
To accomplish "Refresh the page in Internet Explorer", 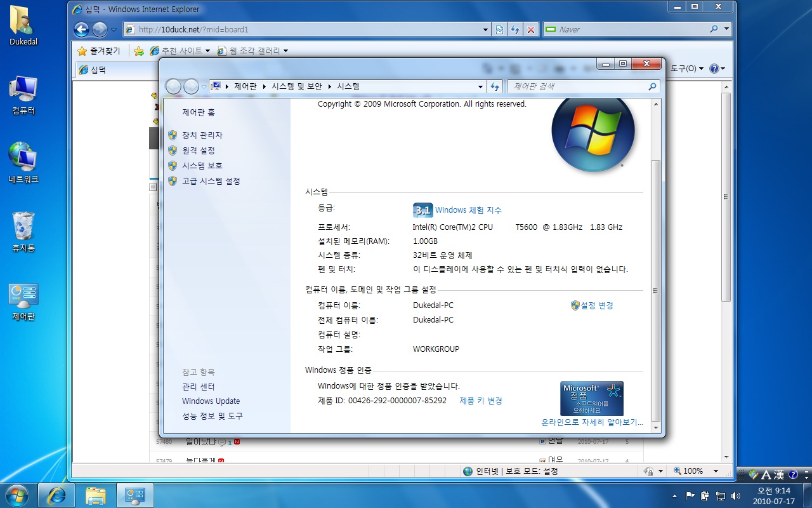I will pos(515,29).
